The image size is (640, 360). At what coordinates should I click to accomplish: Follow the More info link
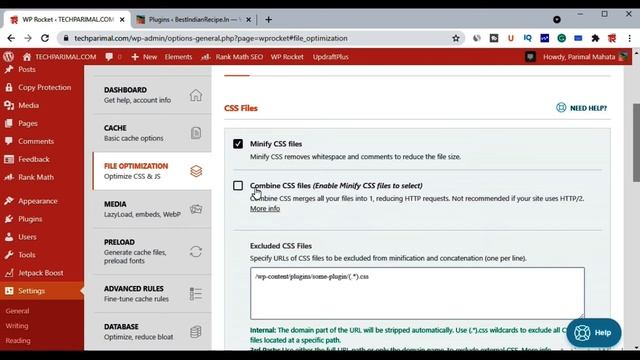pyautogui.click(x=265, y=209)
